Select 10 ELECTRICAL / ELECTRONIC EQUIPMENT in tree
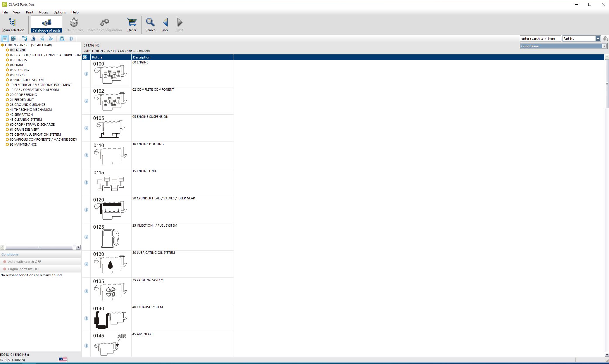609x364 pixels. pos(41,85)
